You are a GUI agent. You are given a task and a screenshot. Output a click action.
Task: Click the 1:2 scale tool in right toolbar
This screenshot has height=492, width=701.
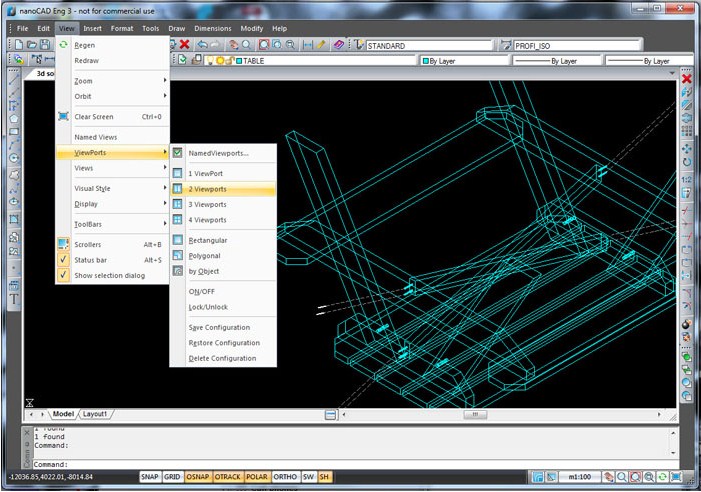point(687,180)
